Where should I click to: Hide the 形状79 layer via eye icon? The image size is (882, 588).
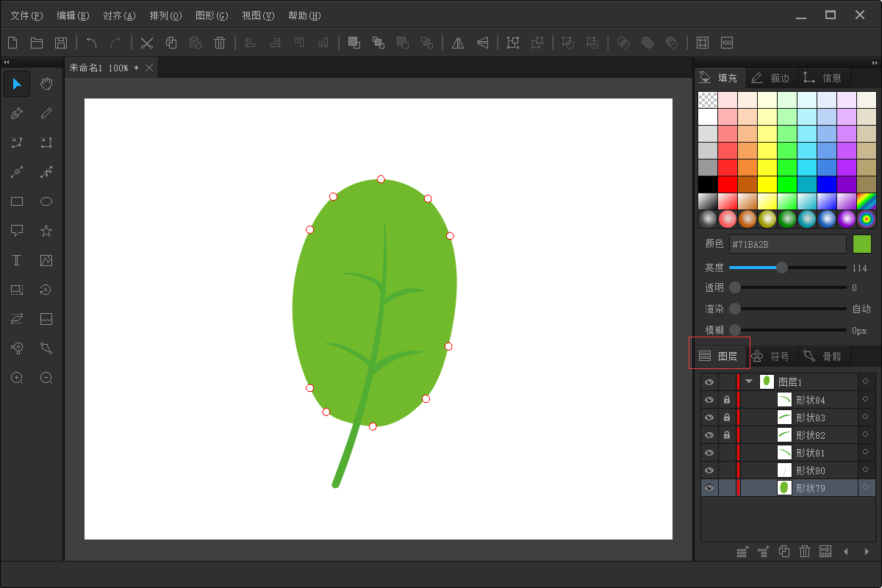point(709,488)
